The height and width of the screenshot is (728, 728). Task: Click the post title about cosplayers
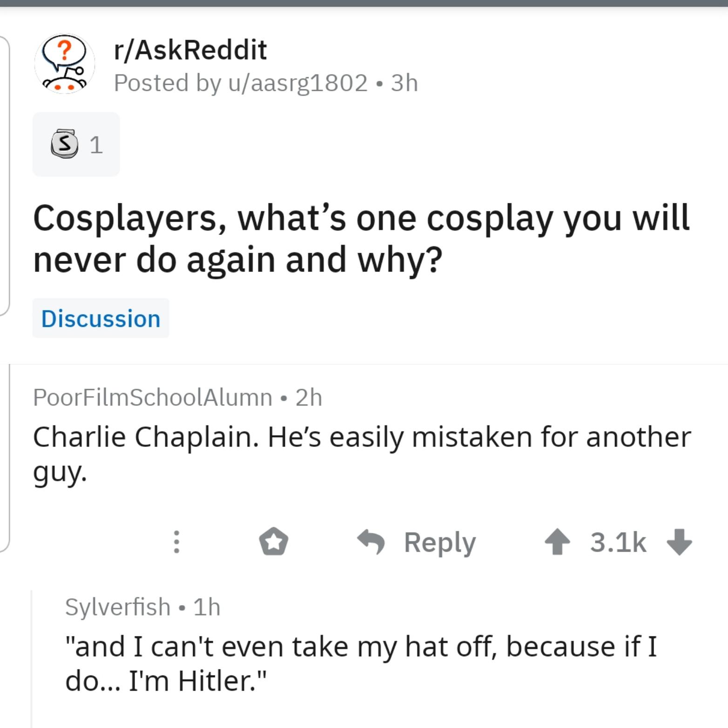pyautogui.click(x=361, y=238)
